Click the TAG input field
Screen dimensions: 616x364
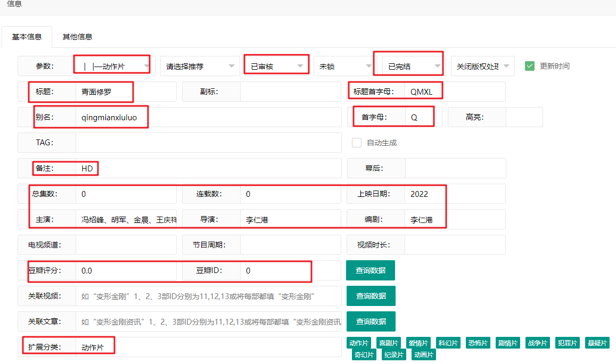[x=208, y=143]
